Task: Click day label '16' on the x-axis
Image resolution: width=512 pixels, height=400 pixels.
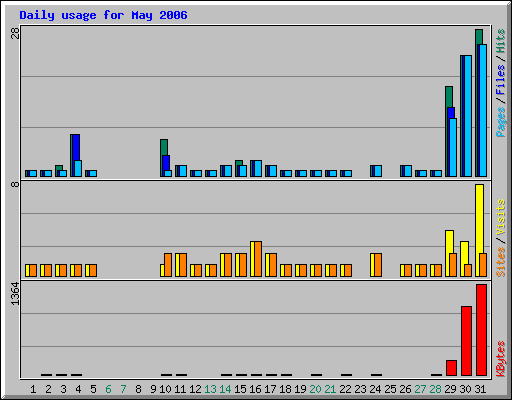Action: (x=255, y=389)
